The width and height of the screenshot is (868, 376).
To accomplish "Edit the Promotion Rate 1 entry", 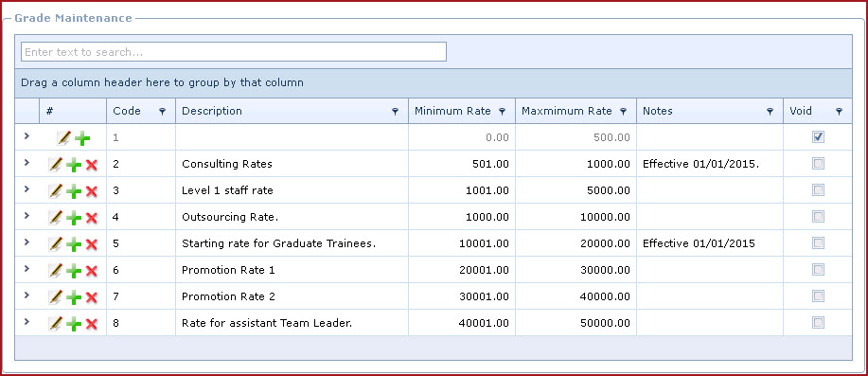I will coord(55,270).
